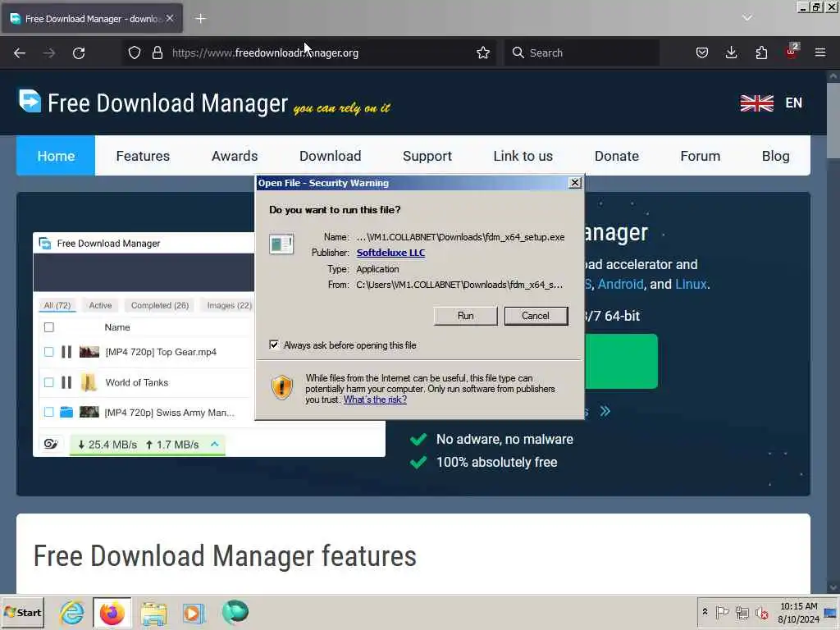
Task: Click the double chevron under download button
Action: tap(605, 411)
